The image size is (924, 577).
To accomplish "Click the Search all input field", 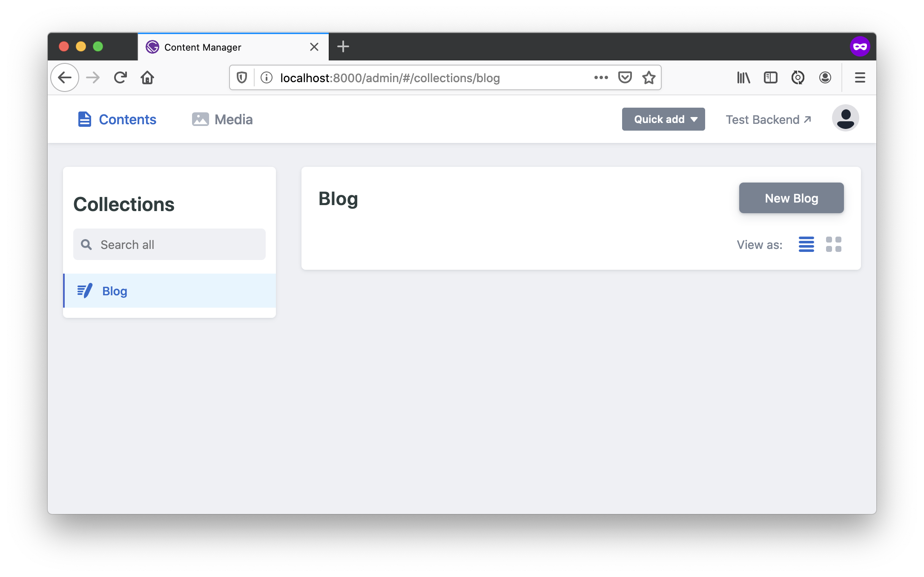I will 169,244.
